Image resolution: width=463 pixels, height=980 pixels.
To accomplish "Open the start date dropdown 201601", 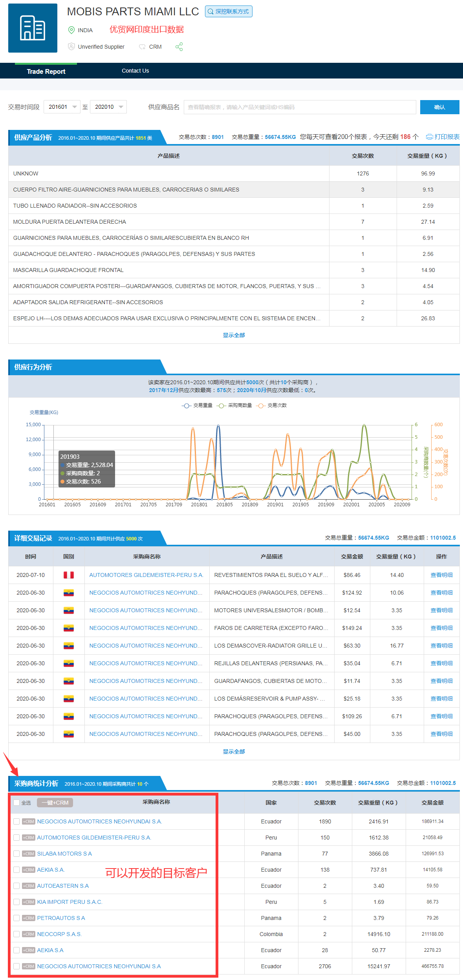I will point(62,107).
